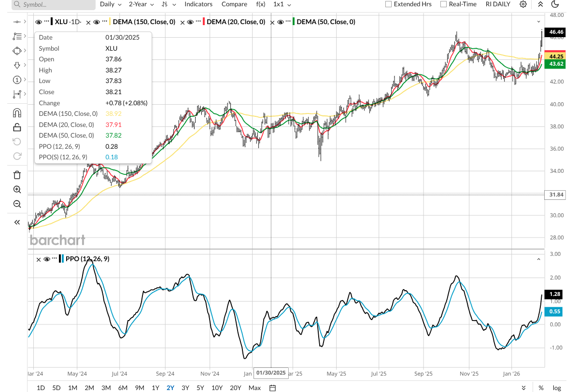Enable the magnet snap mode
Viewport: 578px width, 392px height.
point(17,113)
